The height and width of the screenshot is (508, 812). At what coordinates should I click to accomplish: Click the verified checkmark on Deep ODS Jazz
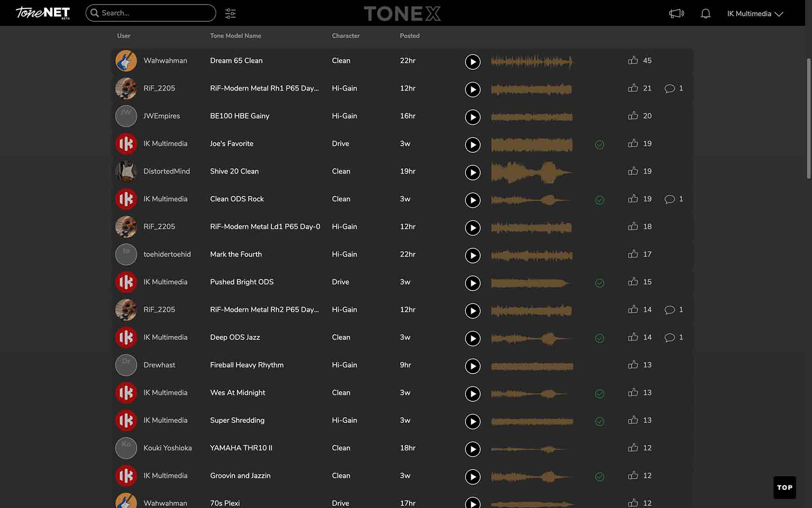(599, 338)
